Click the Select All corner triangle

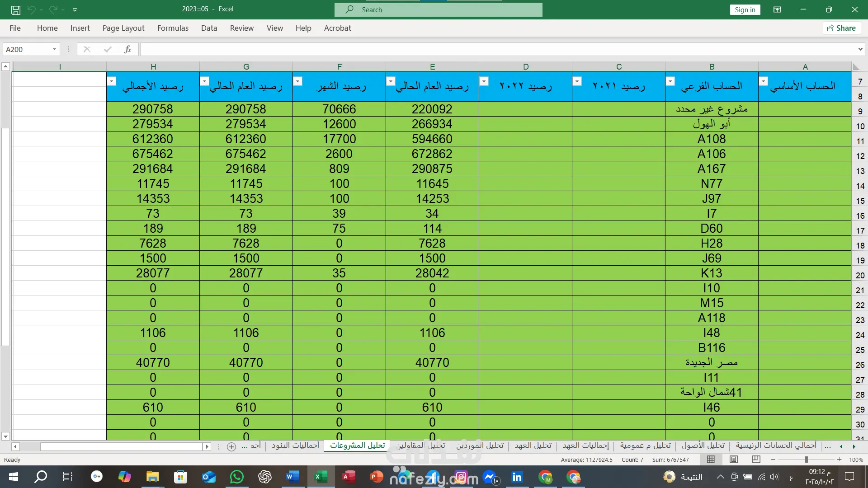pyautogui.click(x=856, y=67)
